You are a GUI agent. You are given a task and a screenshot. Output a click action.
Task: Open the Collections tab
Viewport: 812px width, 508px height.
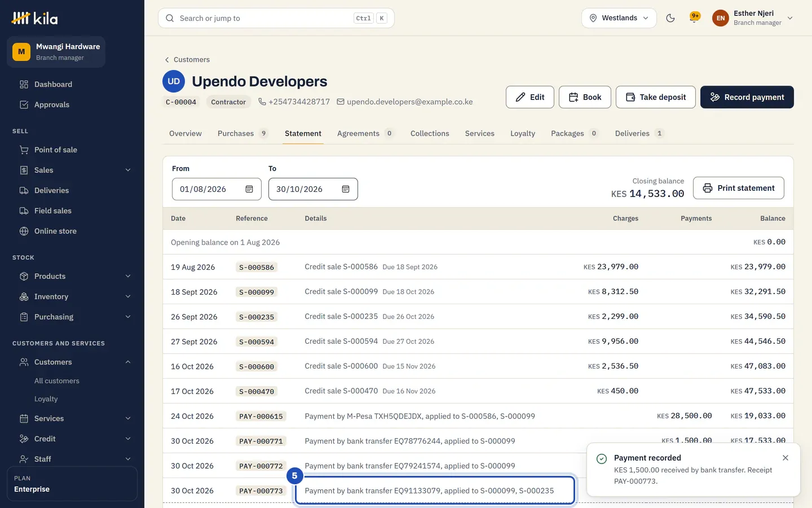pyautogui.click(x=430, y=133)
